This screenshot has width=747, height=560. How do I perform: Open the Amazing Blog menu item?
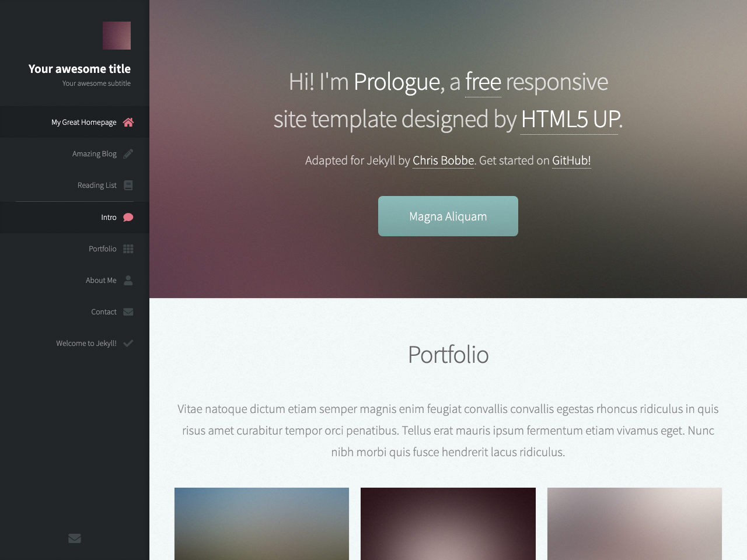(x=75, y=153)
